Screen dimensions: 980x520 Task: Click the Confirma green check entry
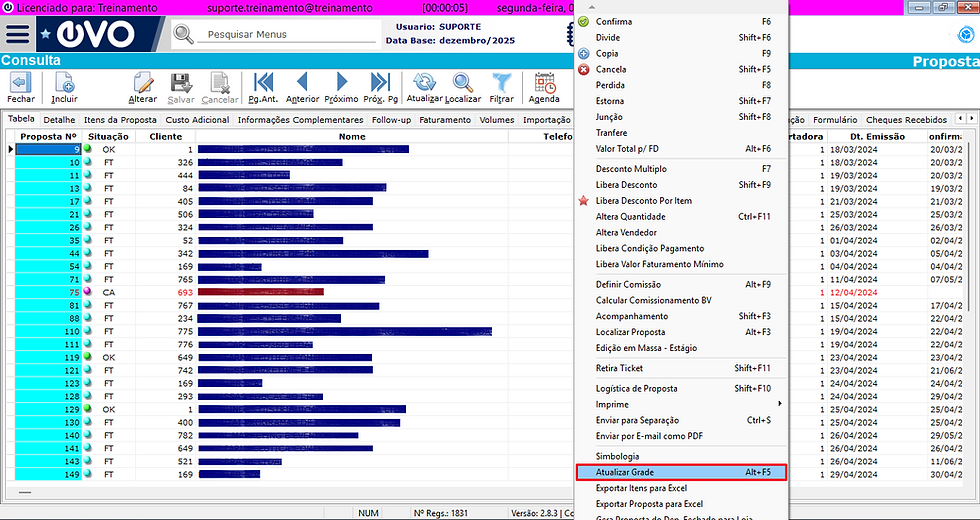click(681, 21)
